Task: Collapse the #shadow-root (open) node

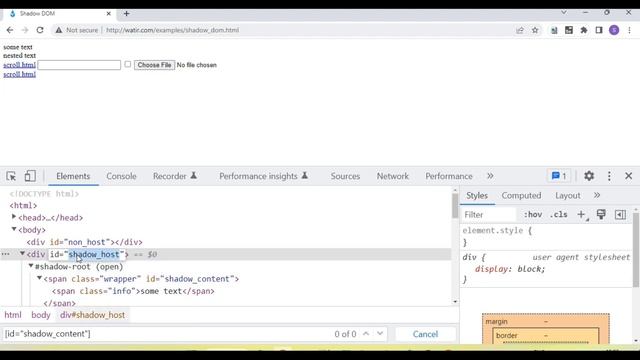Action: pos(31,266)
